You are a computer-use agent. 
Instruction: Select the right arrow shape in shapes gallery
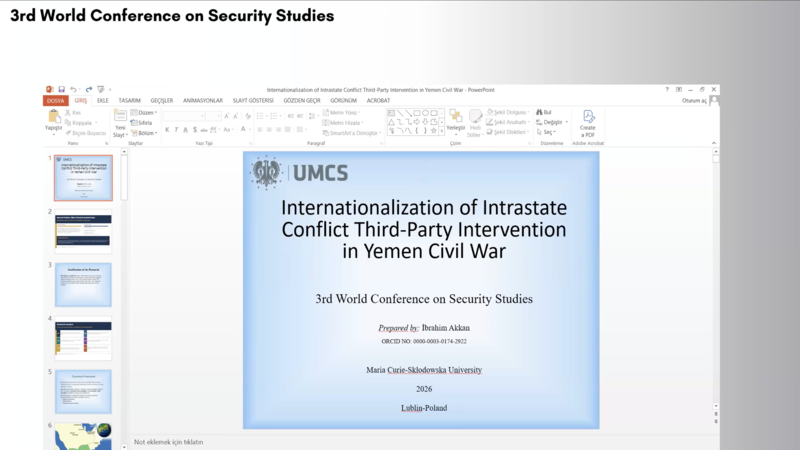(417, 122)
